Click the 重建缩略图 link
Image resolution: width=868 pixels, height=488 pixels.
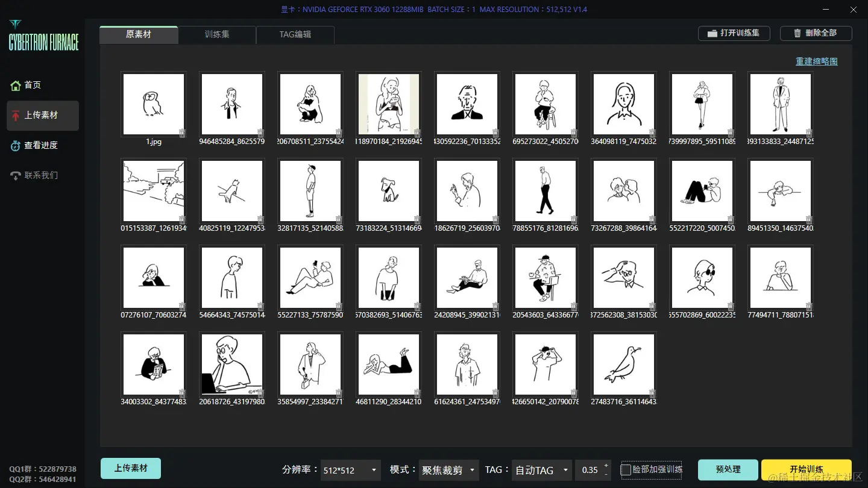817,61
